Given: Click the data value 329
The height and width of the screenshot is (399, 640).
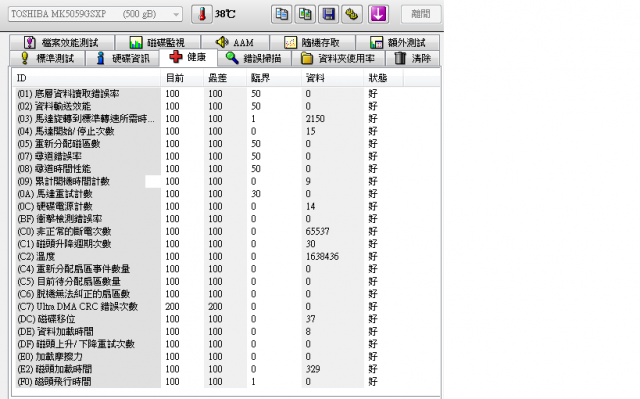Looking at the screenshot, I should tap(313, 369).
